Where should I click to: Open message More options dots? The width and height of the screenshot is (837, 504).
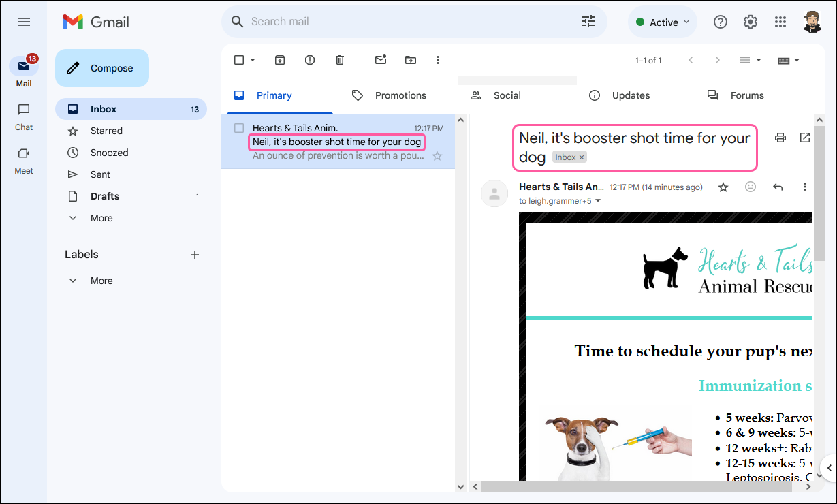[x=805, y=187]
